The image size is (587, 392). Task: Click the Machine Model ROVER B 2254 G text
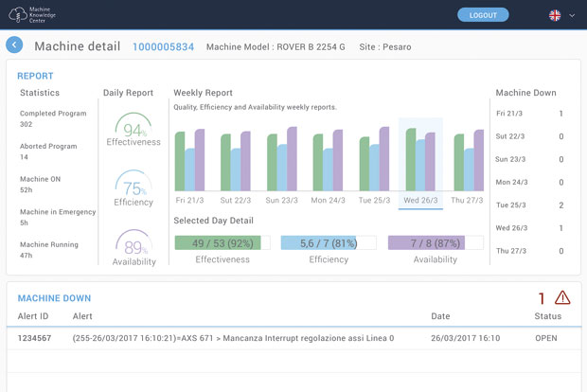coord(276,46)
